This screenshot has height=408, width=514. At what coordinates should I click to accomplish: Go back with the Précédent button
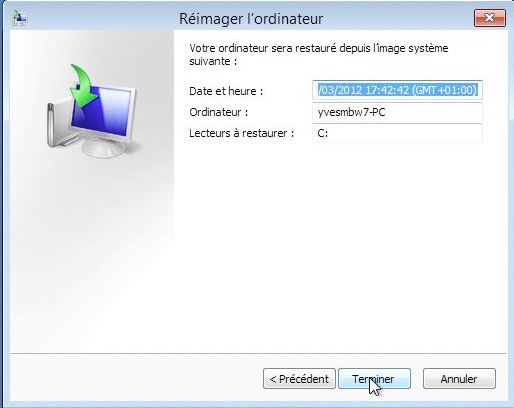click(299, 379)
